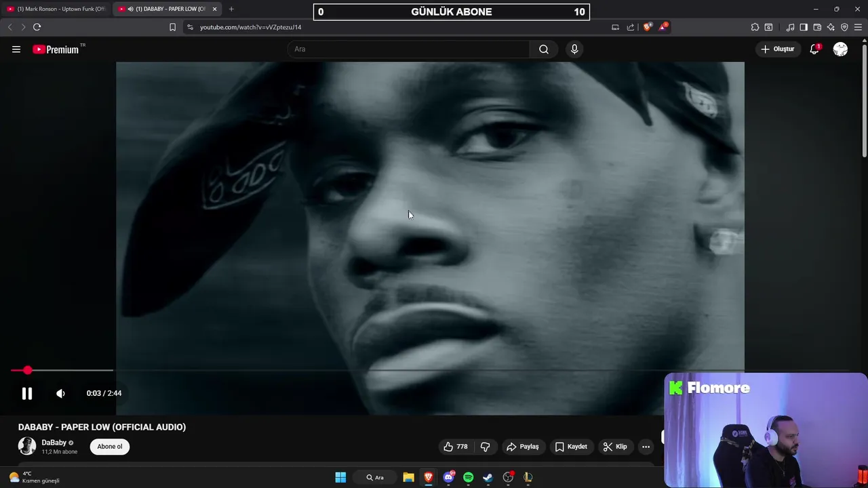Mute the video with speaker icon
868x488 pixels.
click(60, 393)
